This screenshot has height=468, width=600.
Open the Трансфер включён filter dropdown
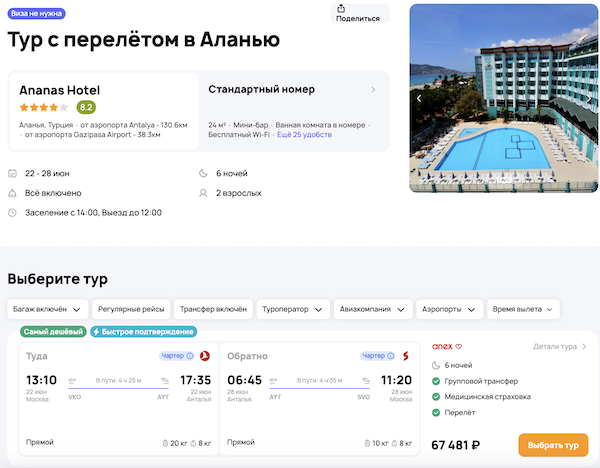213,309
